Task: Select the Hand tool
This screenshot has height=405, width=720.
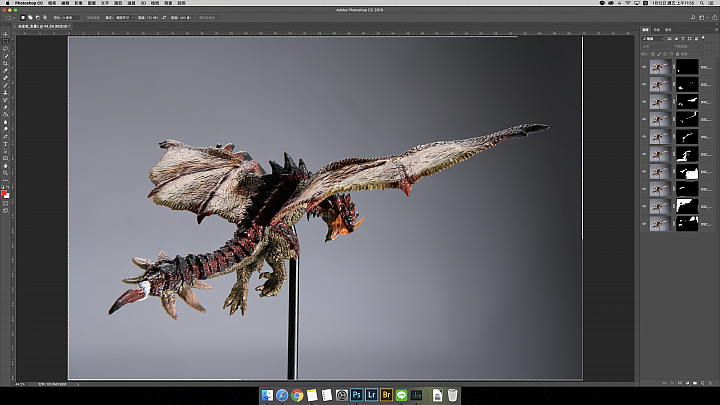Action: click(6, 166)
